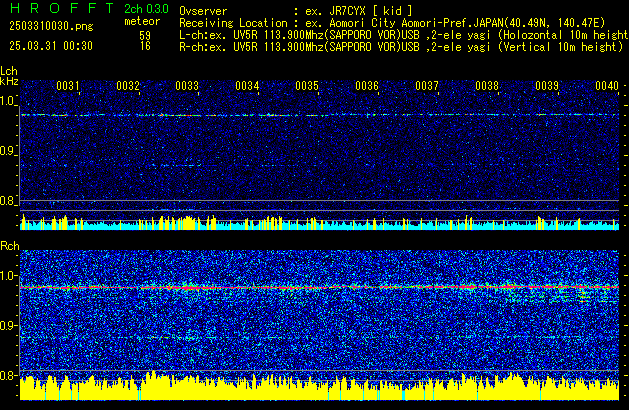Viewport: 629px width, 410px height.
Task: Click the 0038 time marker
Action: pyautogui.click(x=487, y=86)
